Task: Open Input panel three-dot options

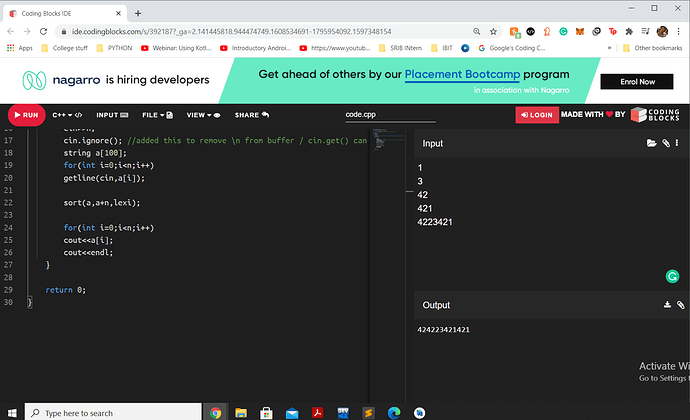Action: [x=677, y=143]
